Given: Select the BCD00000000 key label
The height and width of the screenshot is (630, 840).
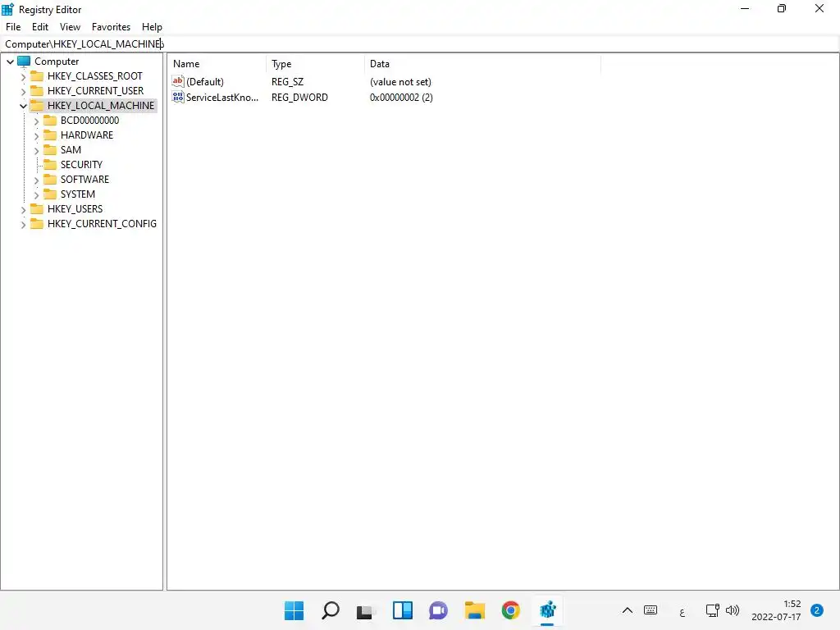Looking at the screenshot, I should click(x=89, y=121).
